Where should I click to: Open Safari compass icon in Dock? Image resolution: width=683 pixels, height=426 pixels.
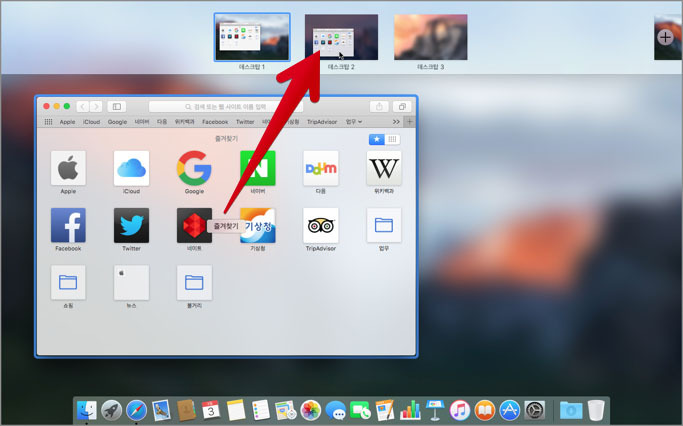[136, 410]
